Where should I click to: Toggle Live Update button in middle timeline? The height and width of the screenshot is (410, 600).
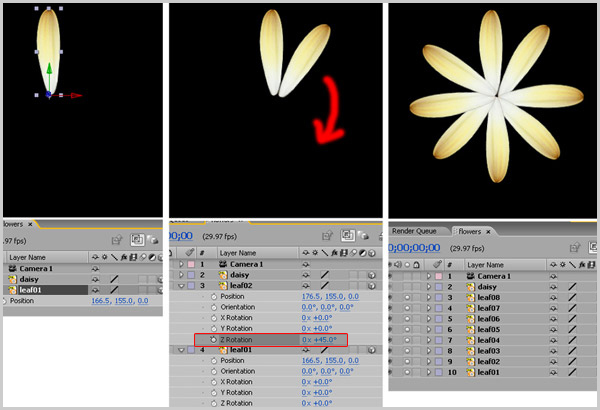pos(347,235)
